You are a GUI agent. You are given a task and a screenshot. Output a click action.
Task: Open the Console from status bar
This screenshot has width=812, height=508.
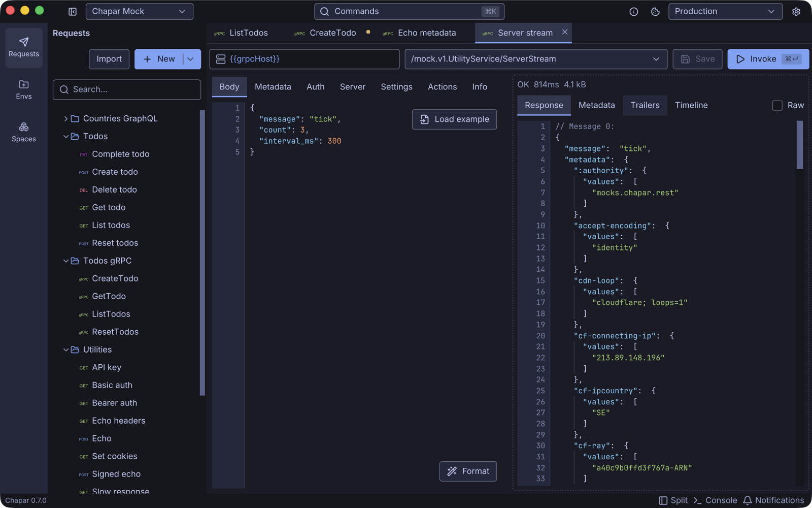715,500
